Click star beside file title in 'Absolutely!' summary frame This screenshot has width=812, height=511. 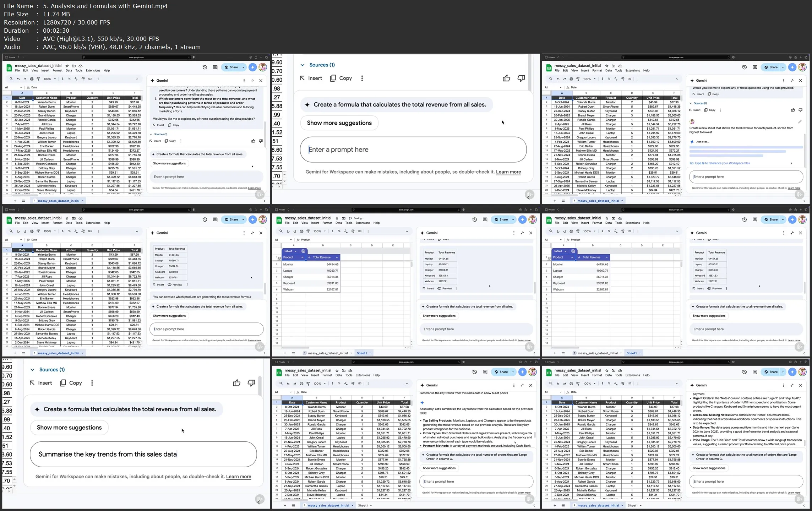click(337, 370)
